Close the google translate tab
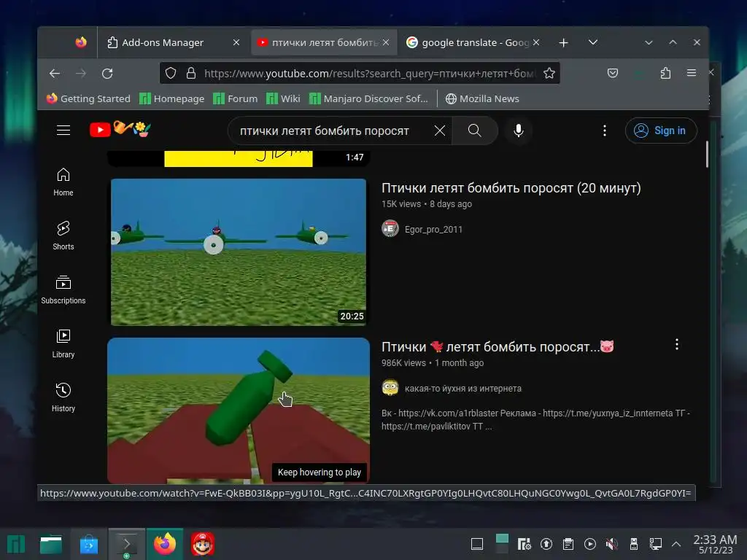Image resolution: width=747 pixels, height=560 pixels. 536,42
